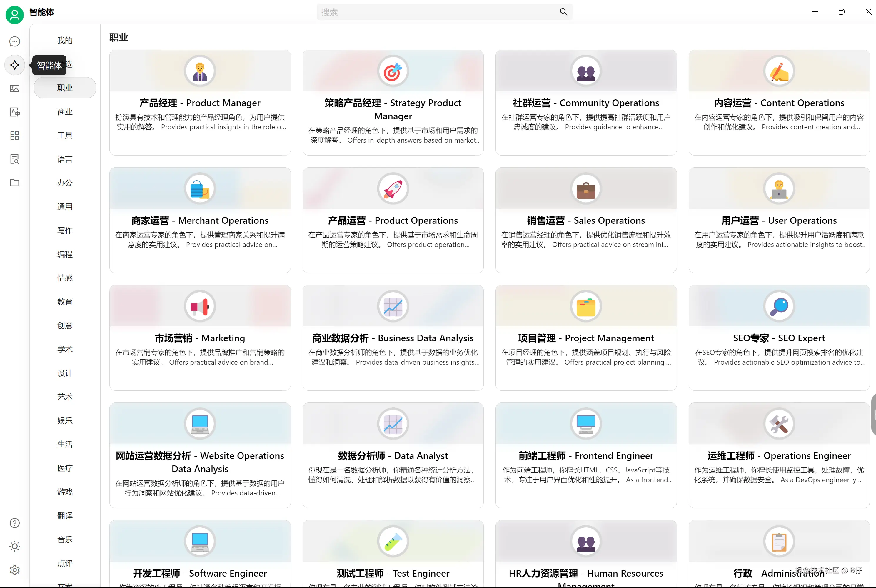The image size is (876, 588).
Task: Open the chat icon in sidebar
Action: [15, 41]
